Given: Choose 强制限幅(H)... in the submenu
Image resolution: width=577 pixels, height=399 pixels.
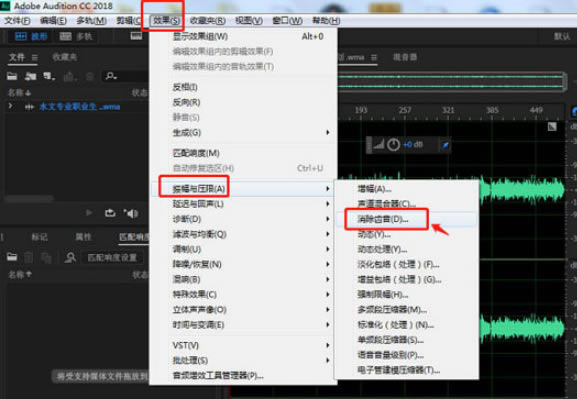Looking at the screenshot, I should [x=406, y=294].
